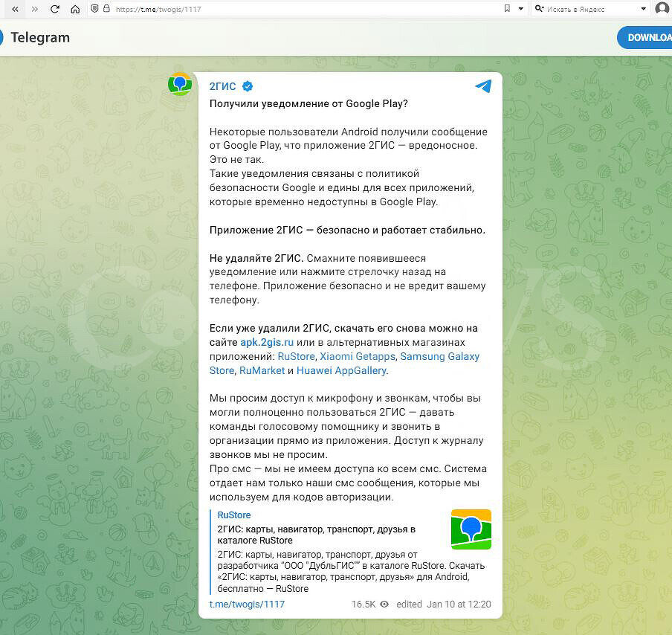Bookmark the page with the bookmark icon
Viewport: 672px width, 635px height.
pos(507,9)
